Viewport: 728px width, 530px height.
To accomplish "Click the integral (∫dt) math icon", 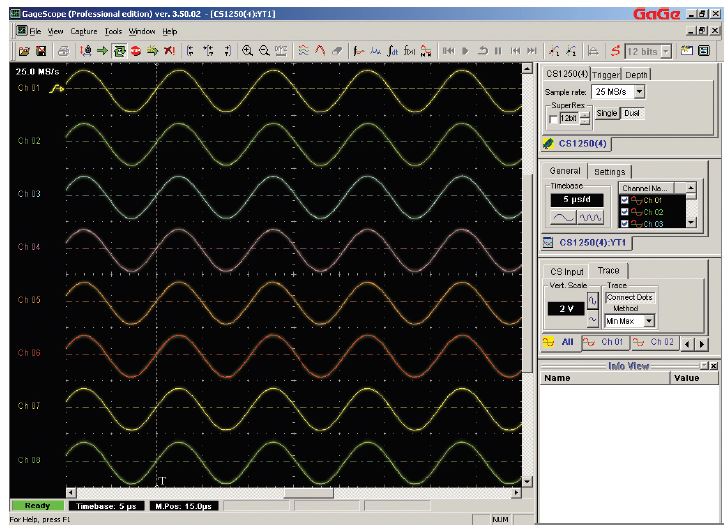I will 392,49.
